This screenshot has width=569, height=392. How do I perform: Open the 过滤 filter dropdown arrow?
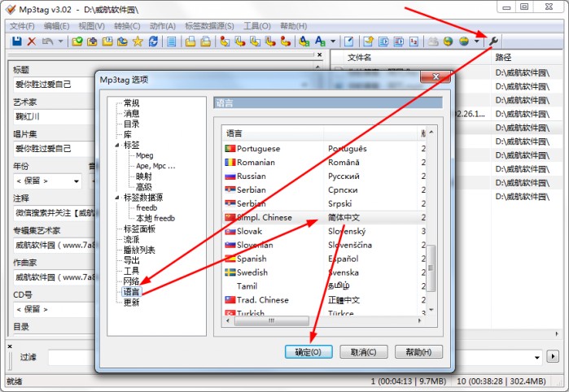tap(537, 357)
